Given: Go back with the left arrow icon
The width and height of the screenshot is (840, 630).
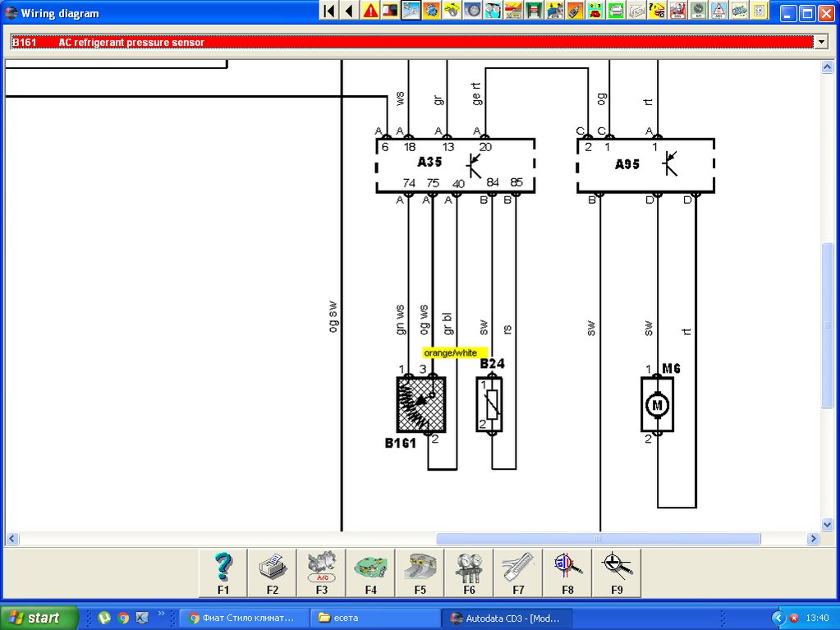Looking at the screenshot, I should pyautogui.click(x=350, y=11).
